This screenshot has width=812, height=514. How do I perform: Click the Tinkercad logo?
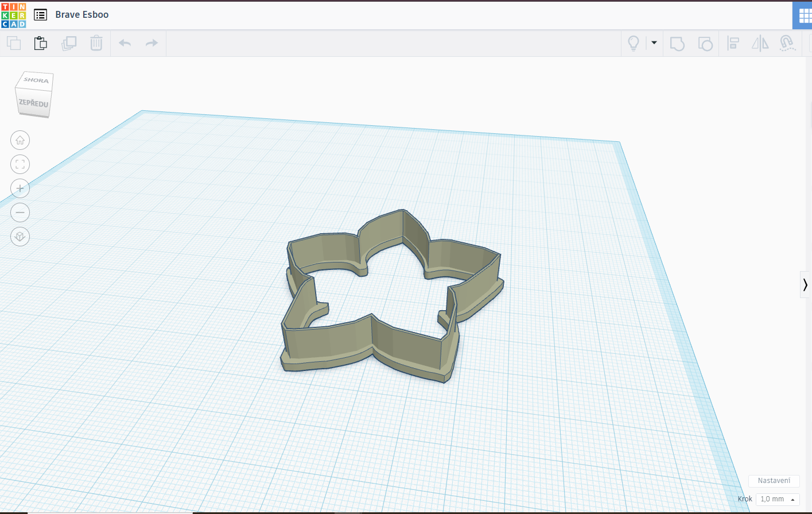[x=14, y=15]
